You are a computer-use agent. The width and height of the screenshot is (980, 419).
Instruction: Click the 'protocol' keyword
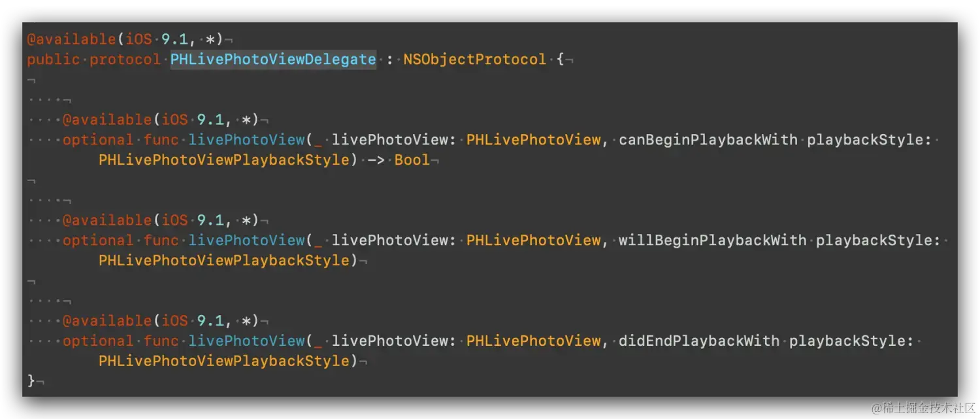click(x=125, y=59)
